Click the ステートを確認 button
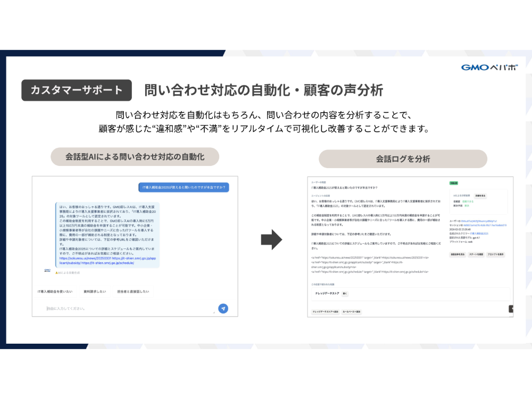Image resolution: width=532 pixels, height=399 pixels. (476, 254)
